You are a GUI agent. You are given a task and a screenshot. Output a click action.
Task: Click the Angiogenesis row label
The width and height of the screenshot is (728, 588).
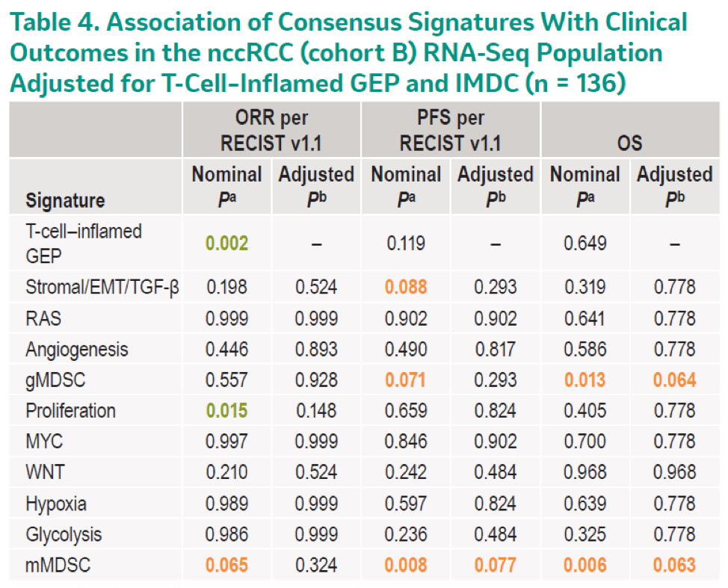(x=76, y=350)
